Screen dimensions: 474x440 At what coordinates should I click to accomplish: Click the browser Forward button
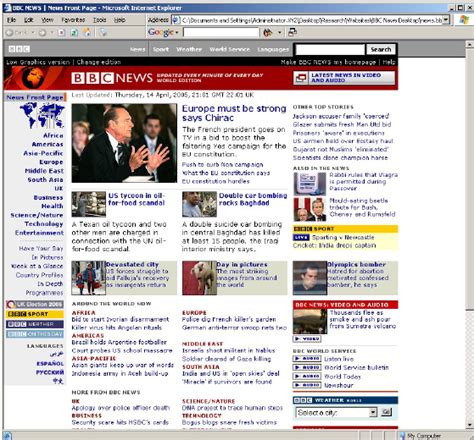click(x=42, y=33)
